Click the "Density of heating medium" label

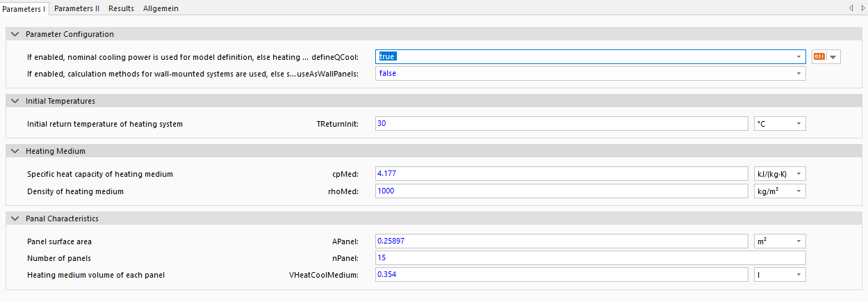[75, 191]
